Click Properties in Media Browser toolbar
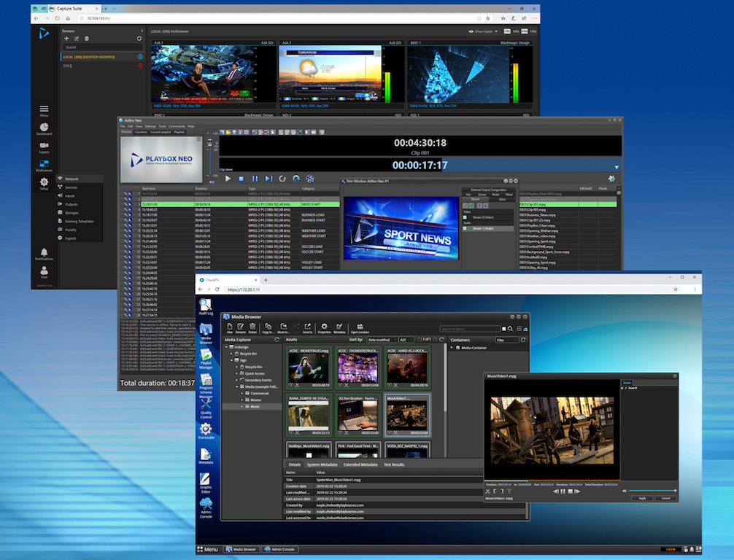Viewport: 734px width, 560px height. click(x=324, y=328)
